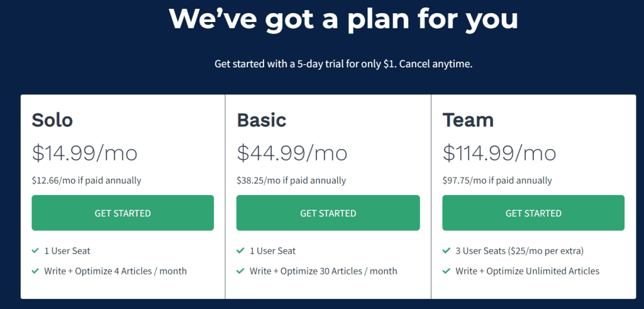Click the Team Unlimited Articles checkmark icon
Screen dimensions: 644x309
click(446, 271)
